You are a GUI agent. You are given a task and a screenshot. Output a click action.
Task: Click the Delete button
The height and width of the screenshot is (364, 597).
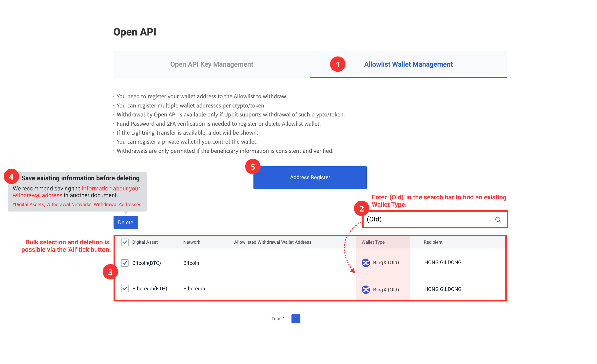125,222
